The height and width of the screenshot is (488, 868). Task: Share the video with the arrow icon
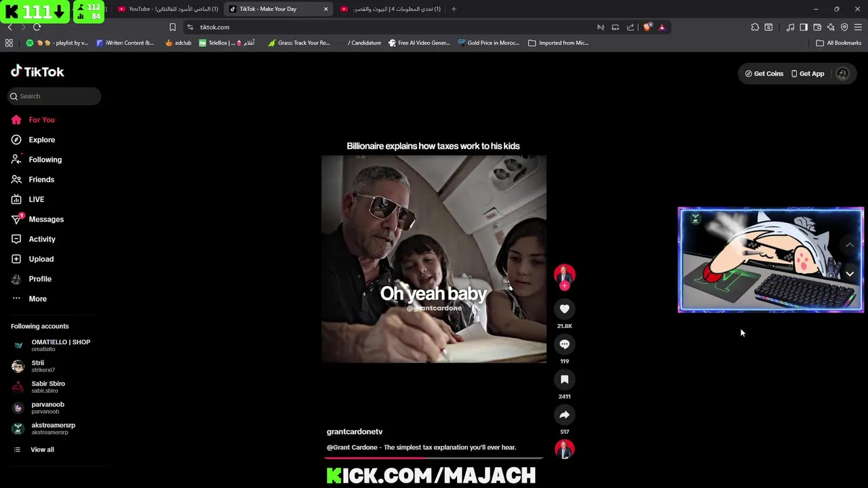pos(564,415)
